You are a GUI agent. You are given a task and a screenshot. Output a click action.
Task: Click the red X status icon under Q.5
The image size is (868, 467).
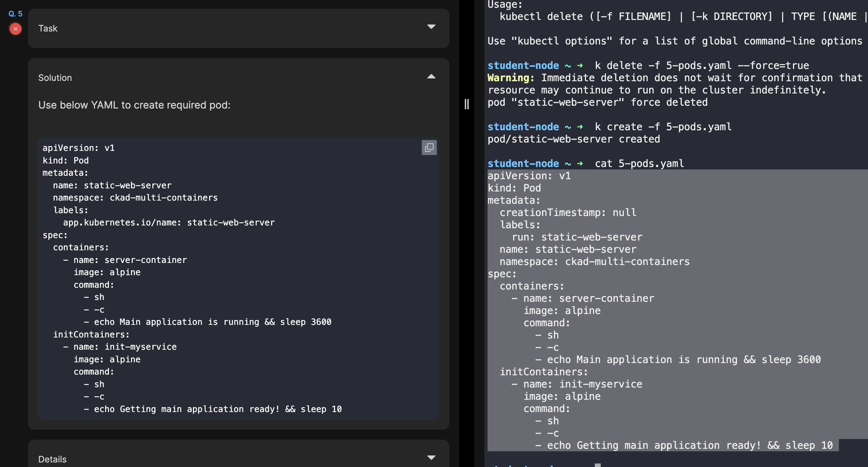pyautogui.click(x=15, y=29)
